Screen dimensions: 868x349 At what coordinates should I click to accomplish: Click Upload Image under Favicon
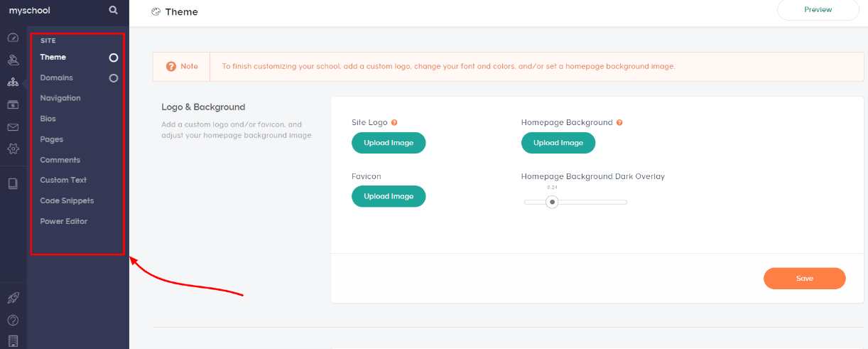(389, 196)
